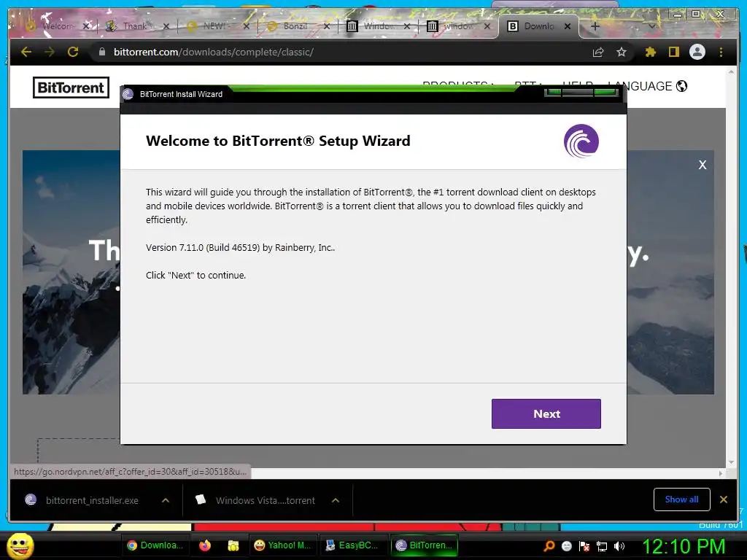Close the downloads bar
Image resolution: width=747 pixels, height=560 pixels.
pos(723,499)
